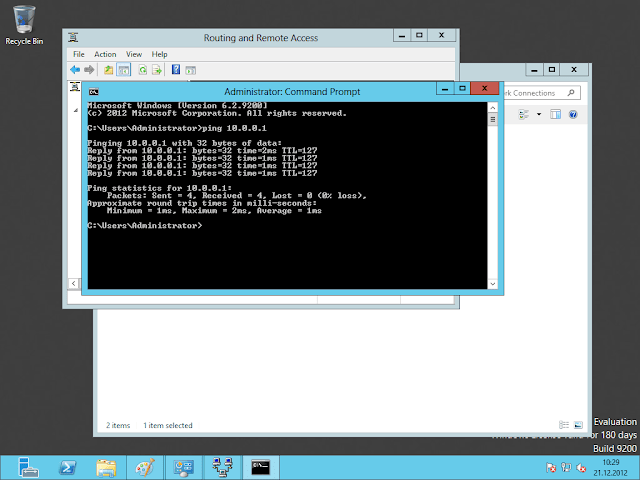Image resolution: width=640 pixels, height=480 pixels.
Task: Open the Command Prompt system menu icon
Action: click(x=91, y=91)
